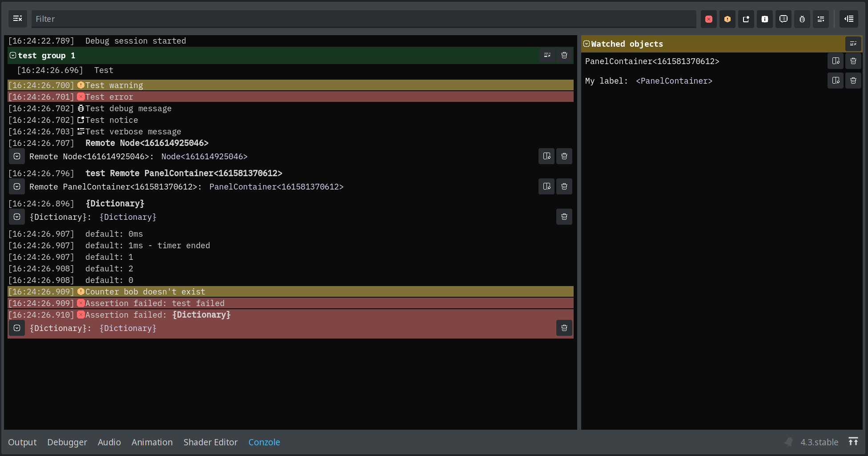Expand bottom panel with arrows icon
Screen dimensions: 868x456
[x=853, y=441]
